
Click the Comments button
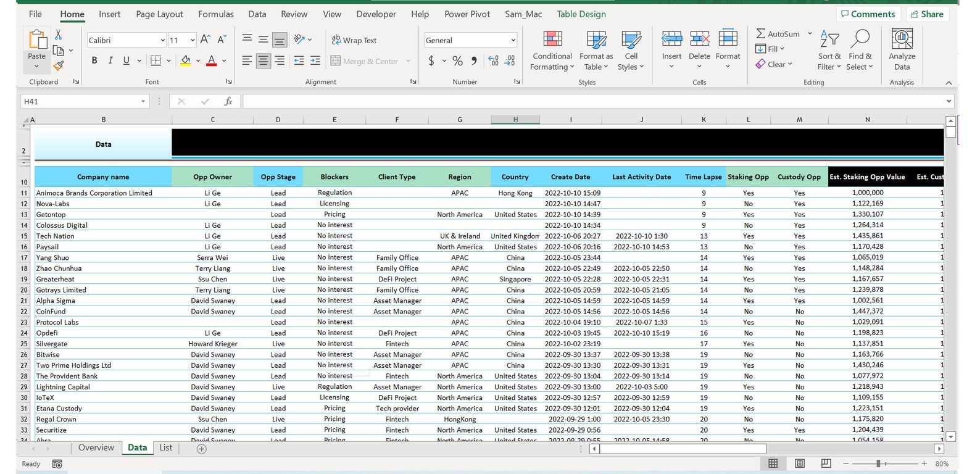pos(868,14)
